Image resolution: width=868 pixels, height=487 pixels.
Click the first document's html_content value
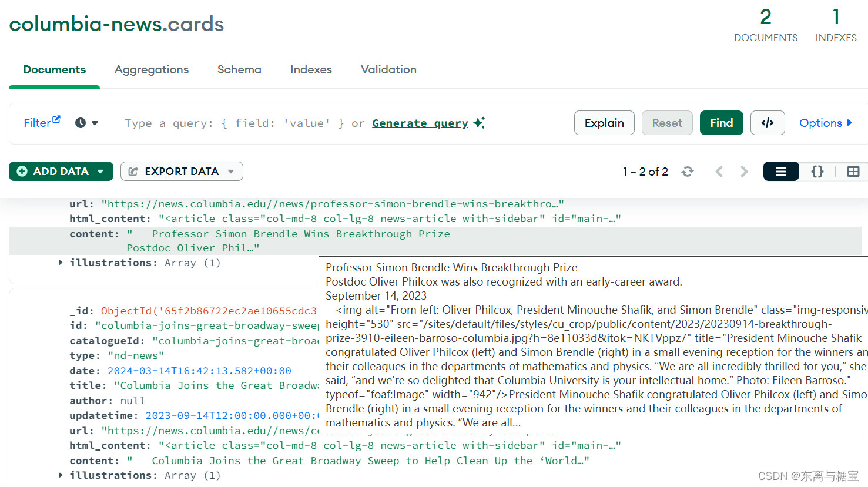(390, 219)
